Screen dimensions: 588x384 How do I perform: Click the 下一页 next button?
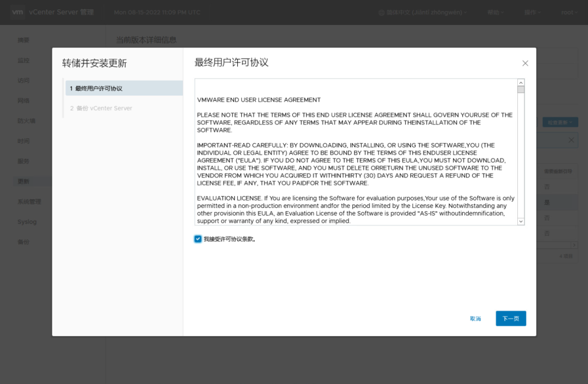point(511,319)
